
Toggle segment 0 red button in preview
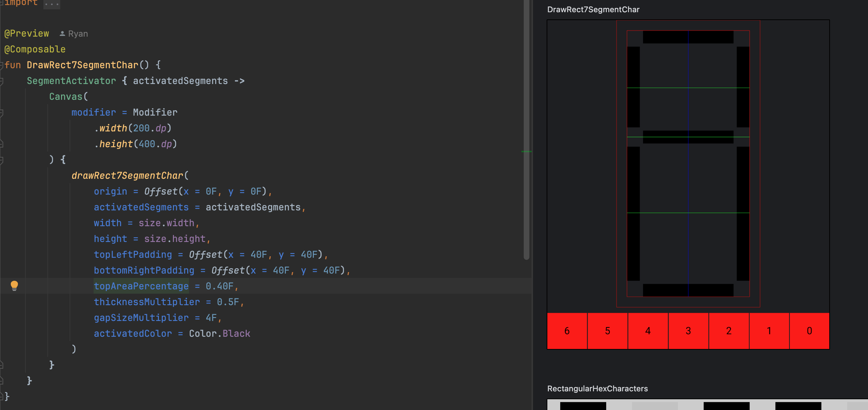(810, 331)
